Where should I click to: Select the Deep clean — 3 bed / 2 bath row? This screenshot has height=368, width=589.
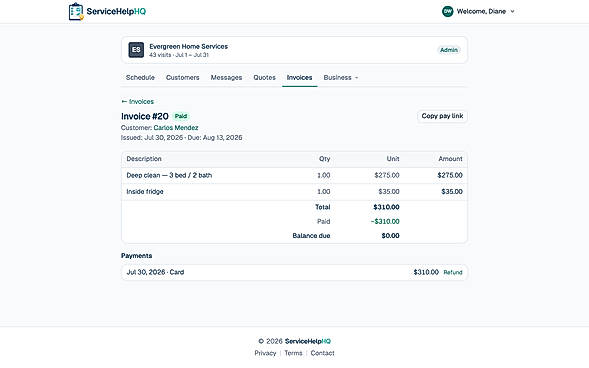(x=294, y=175)
